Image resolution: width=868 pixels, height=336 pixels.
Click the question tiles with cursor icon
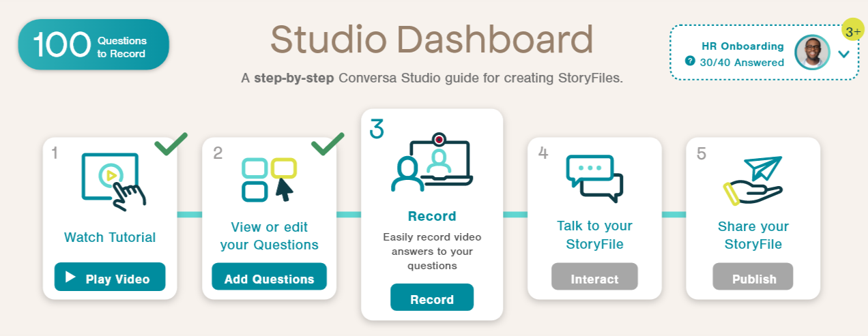pos(269,180)
